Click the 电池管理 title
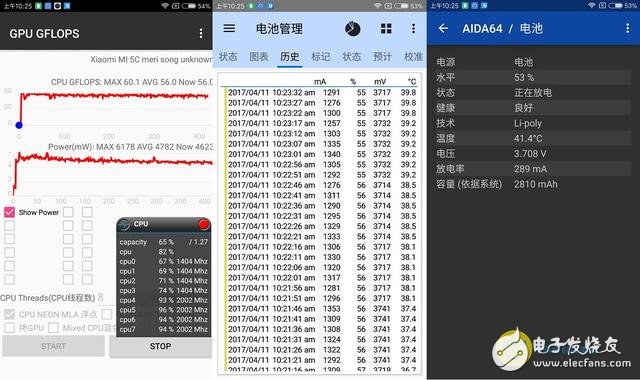The width and height of the screenshot is (640, 380). [279, 29]
